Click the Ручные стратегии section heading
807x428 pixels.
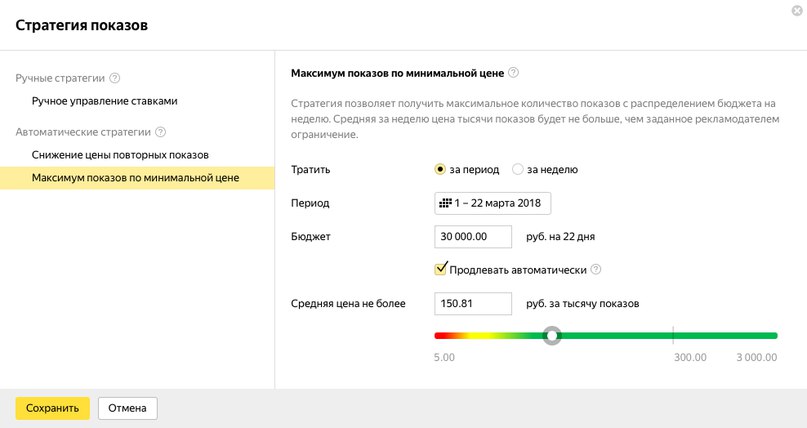[x=60, y=78]
